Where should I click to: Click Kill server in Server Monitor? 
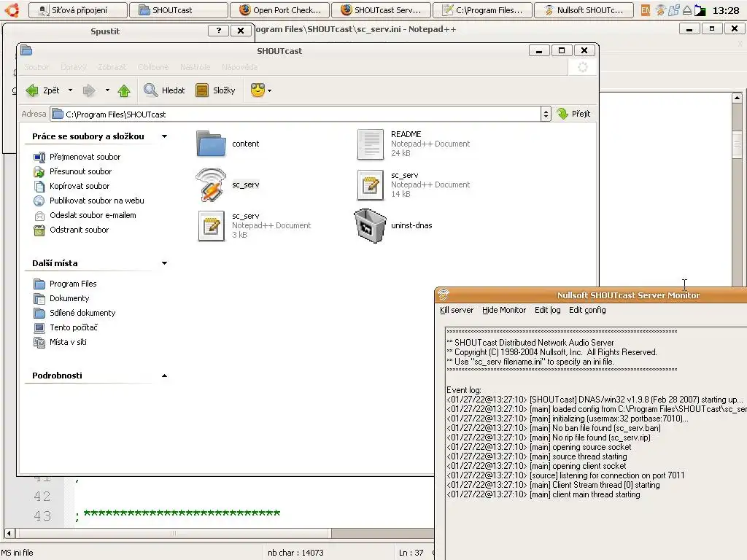[x=457, y=310]
